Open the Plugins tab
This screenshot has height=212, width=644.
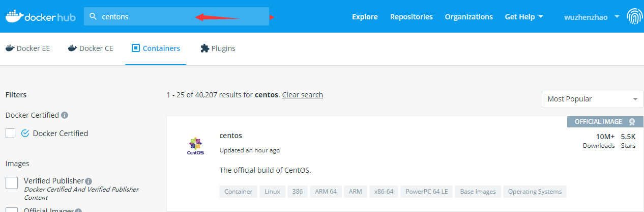218,48
